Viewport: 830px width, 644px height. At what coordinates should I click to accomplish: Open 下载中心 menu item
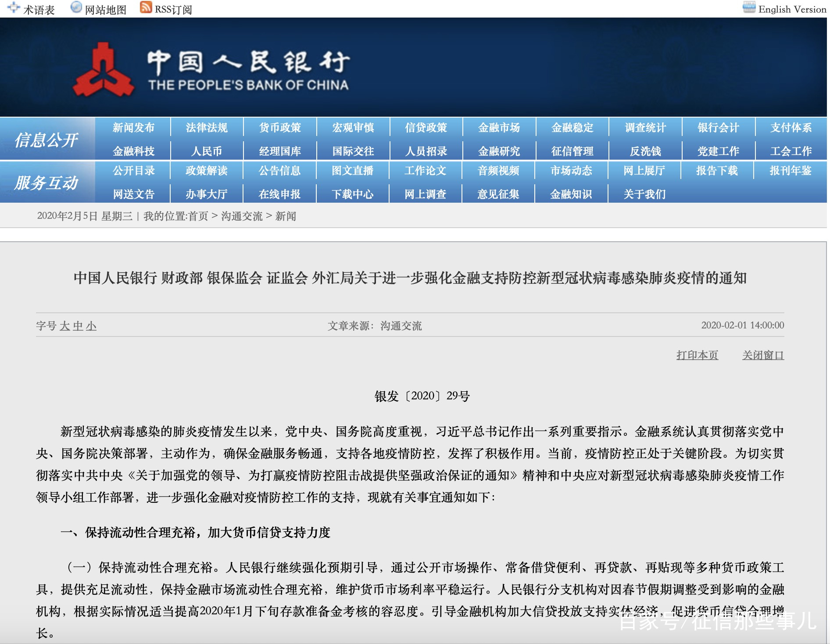coord(352,194)
